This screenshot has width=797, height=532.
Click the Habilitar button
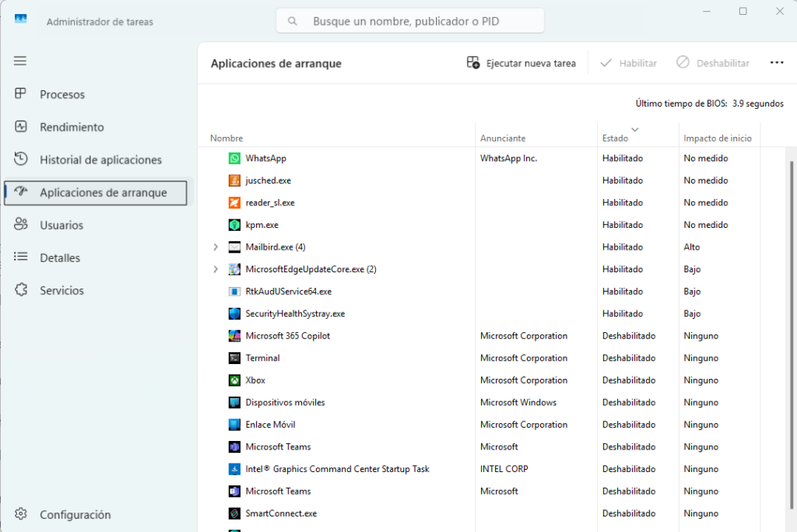click(628, 62)
